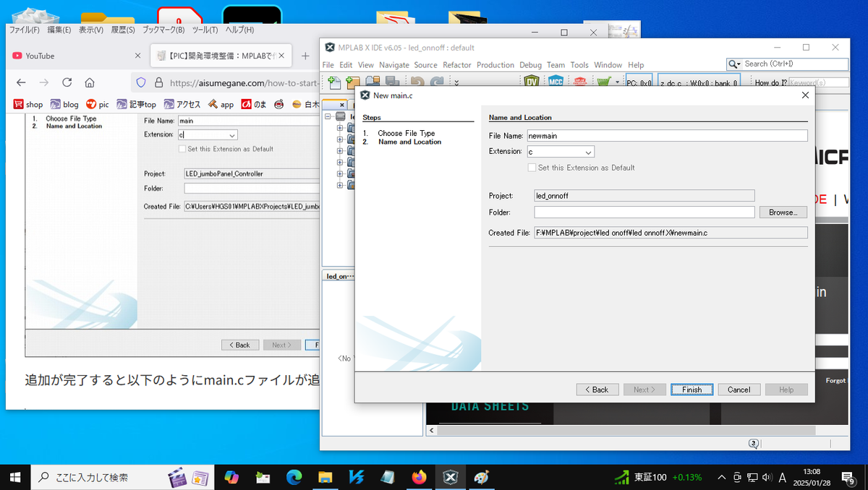
Task: Click the Firefox back arrow
Action: pos(22,82)
